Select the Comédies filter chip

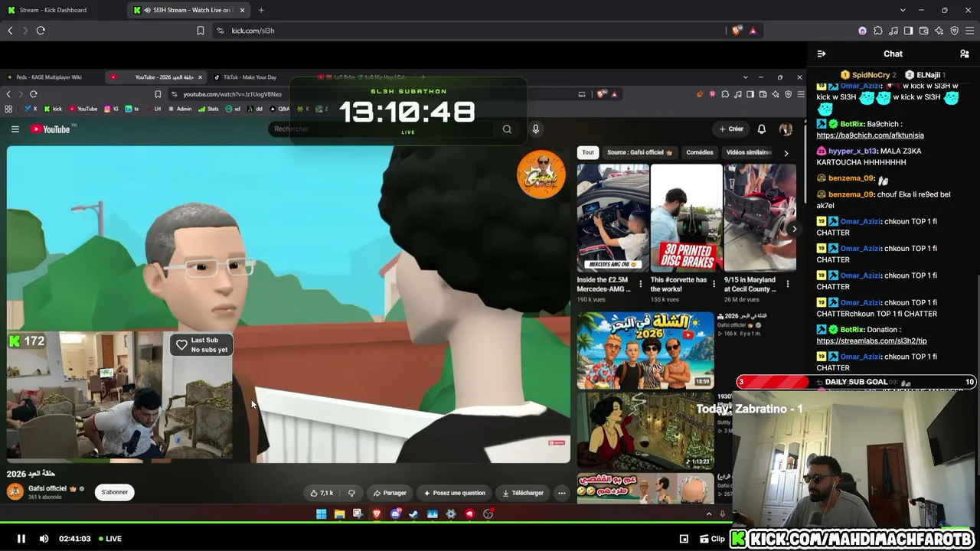pos(700,152)
